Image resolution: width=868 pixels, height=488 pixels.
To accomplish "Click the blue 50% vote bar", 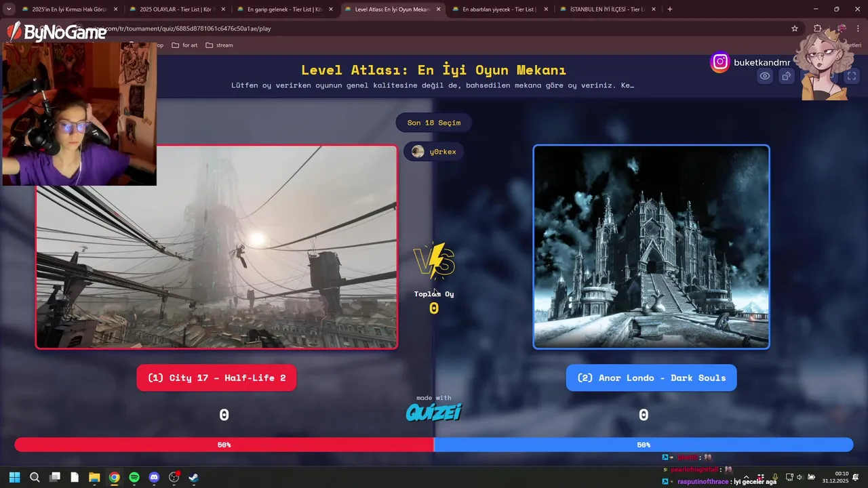I will (x=644, y=445).
